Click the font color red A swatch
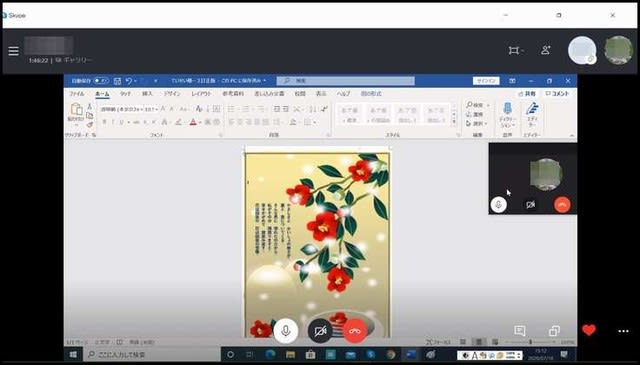This screenshot has height=365, width=640. (193, 122)
